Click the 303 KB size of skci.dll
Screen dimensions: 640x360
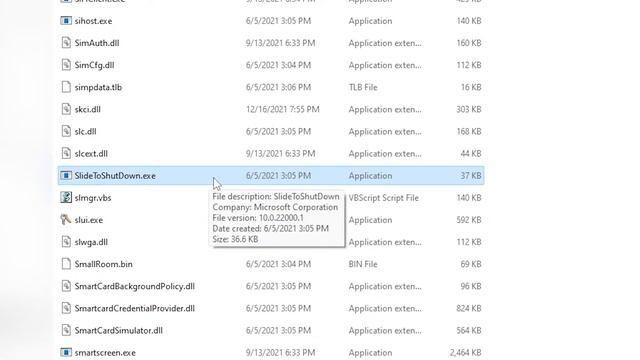coord(469,109)
